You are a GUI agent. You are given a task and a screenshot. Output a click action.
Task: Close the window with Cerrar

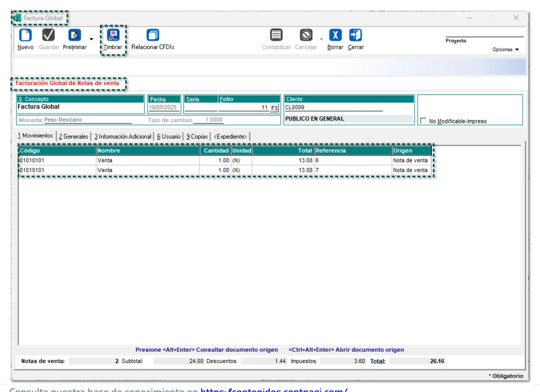click(356, 40)
